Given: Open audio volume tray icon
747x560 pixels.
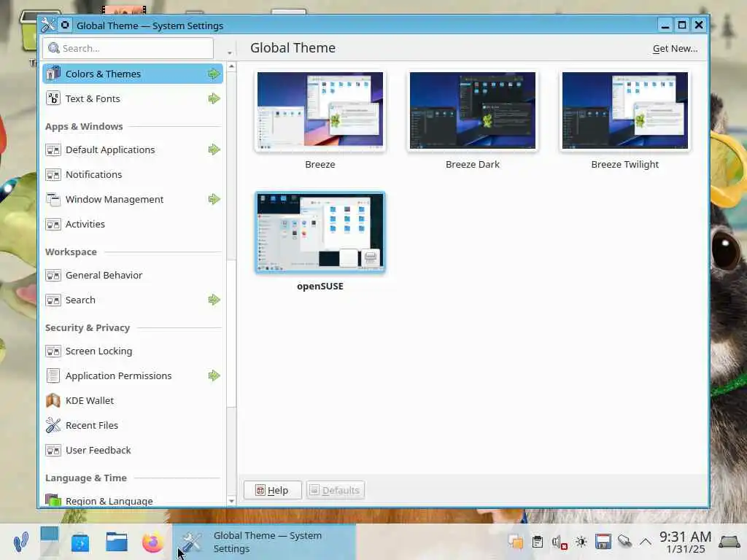Looking at the screenshot, I should [560, 542].
